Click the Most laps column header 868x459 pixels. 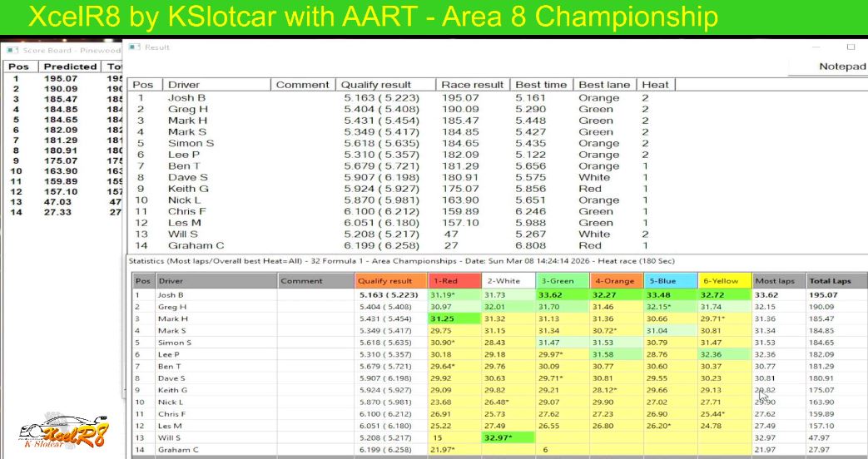[777, 281]
